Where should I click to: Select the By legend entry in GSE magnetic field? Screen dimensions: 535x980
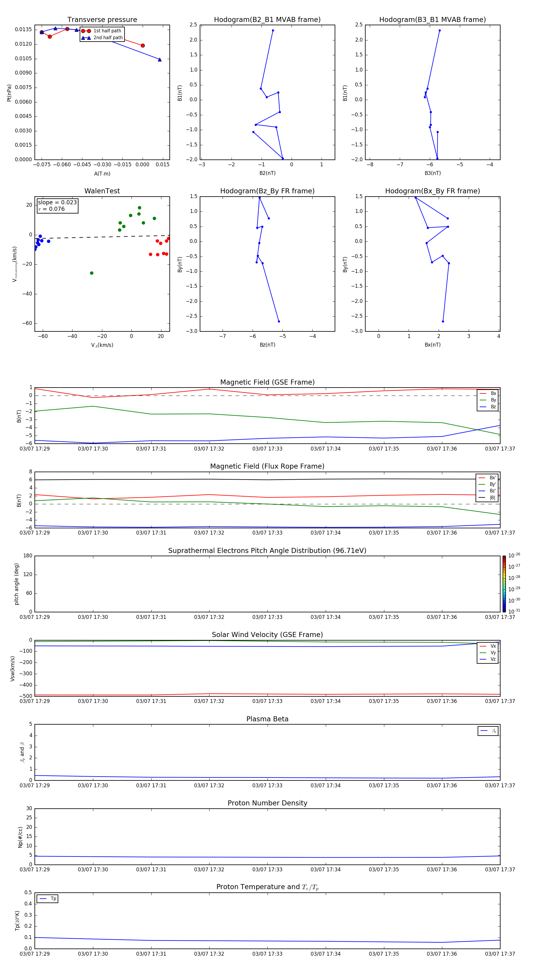488,400
